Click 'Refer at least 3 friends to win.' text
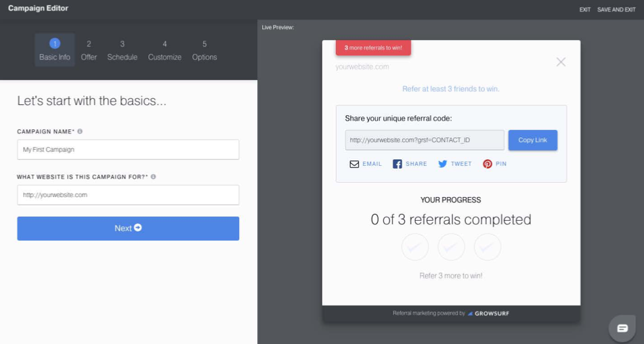 coord(451,89)
